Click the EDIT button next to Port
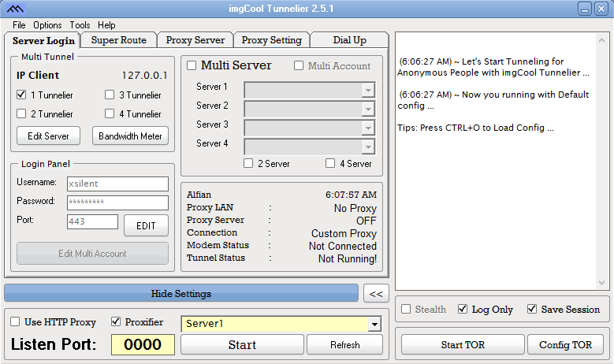Image resolution: width=614 pixels, height=364 pixels. pyautogui.click(x=146, y=225)
